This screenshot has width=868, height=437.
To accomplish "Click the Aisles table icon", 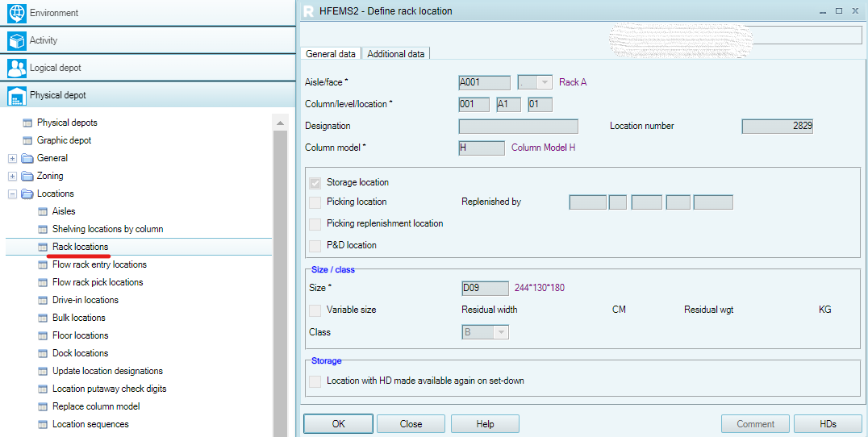I will click(43, 211).
